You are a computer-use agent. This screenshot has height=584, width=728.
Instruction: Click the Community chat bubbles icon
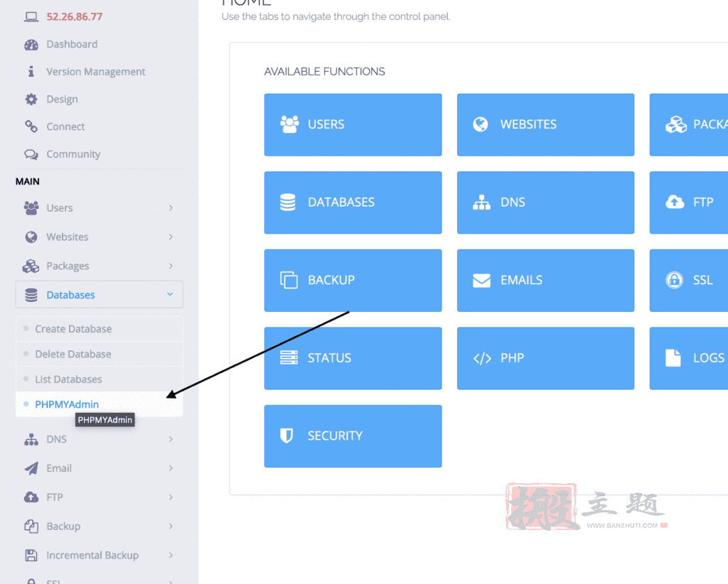(x=31, y=154)
